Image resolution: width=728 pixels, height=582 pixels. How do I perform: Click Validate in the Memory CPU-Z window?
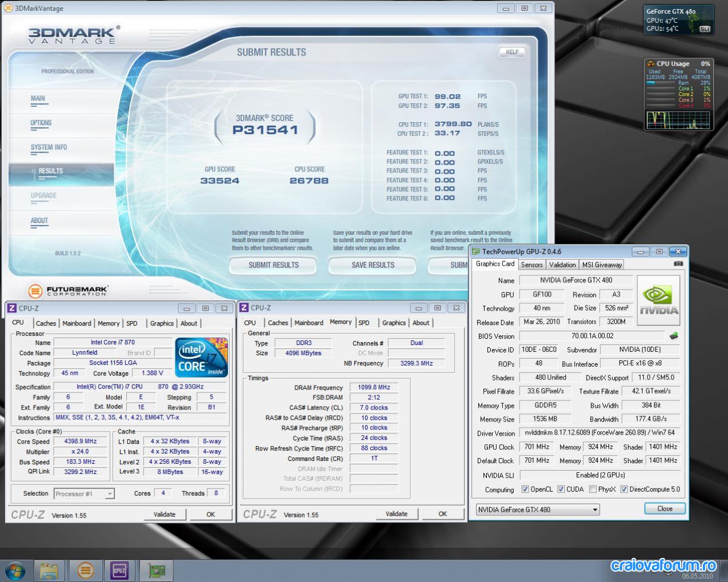(397, 513)
